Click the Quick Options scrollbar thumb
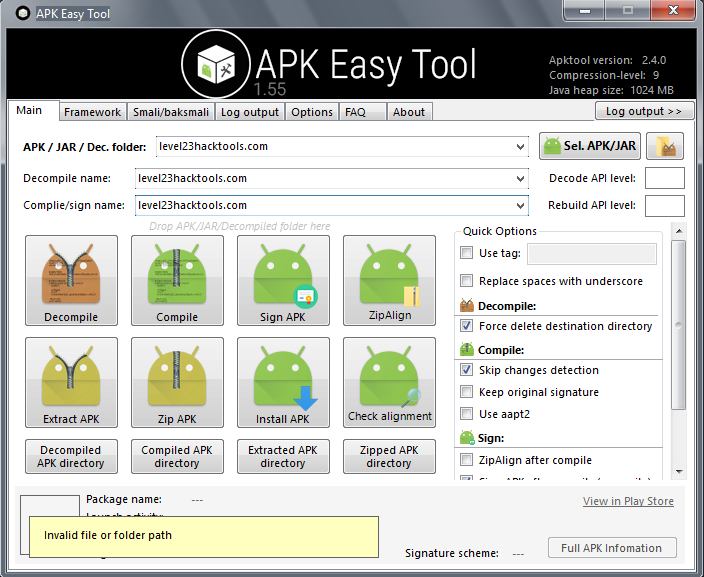The width and height of the screenshot is (704, 577). pyautogui.click(x=679, y=325)
